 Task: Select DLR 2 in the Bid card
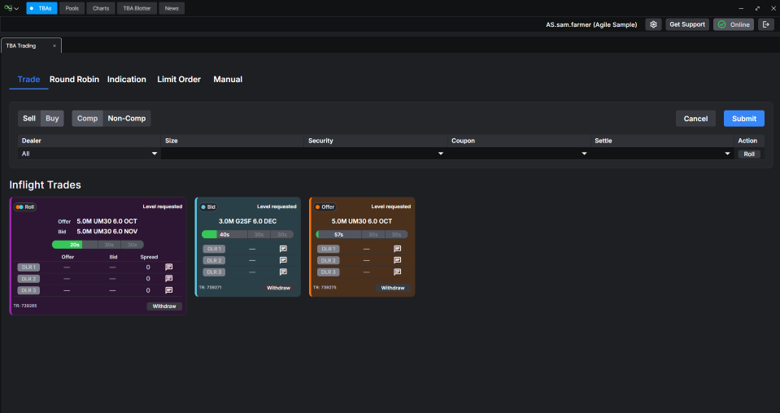click(214, 260)
